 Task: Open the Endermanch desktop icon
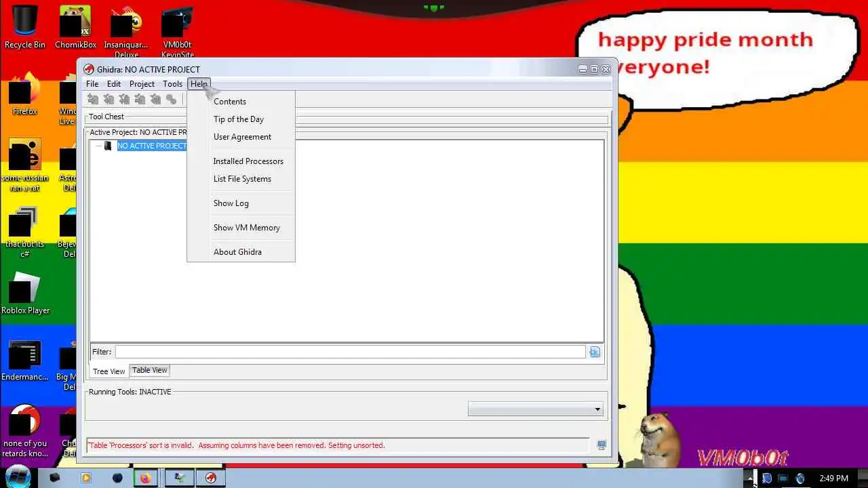click(25, 361)
